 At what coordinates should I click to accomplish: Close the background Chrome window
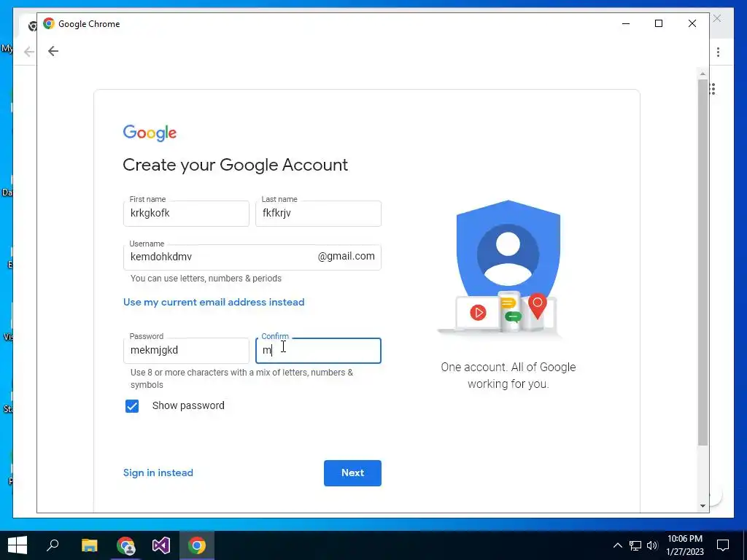tap(717, 18)
